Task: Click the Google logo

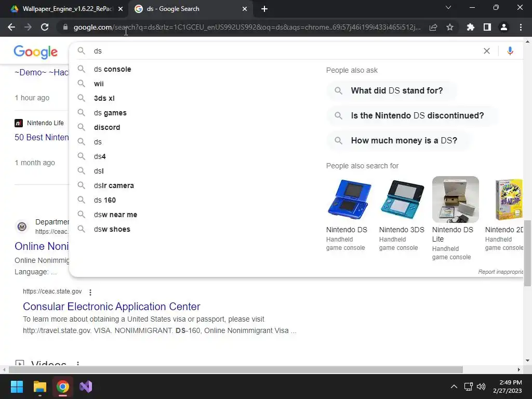Action: (x=36, y=52)
